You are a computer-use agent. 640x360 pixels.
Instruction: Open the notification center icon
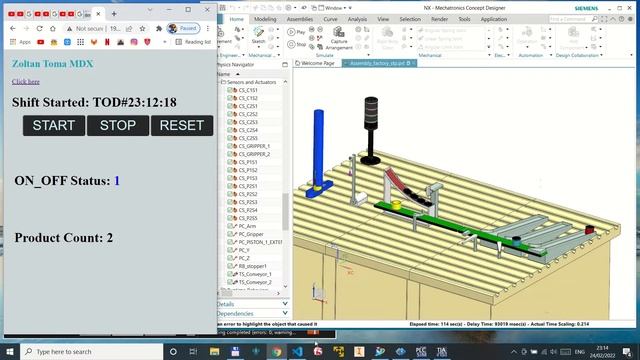click(x=627, y=351)
